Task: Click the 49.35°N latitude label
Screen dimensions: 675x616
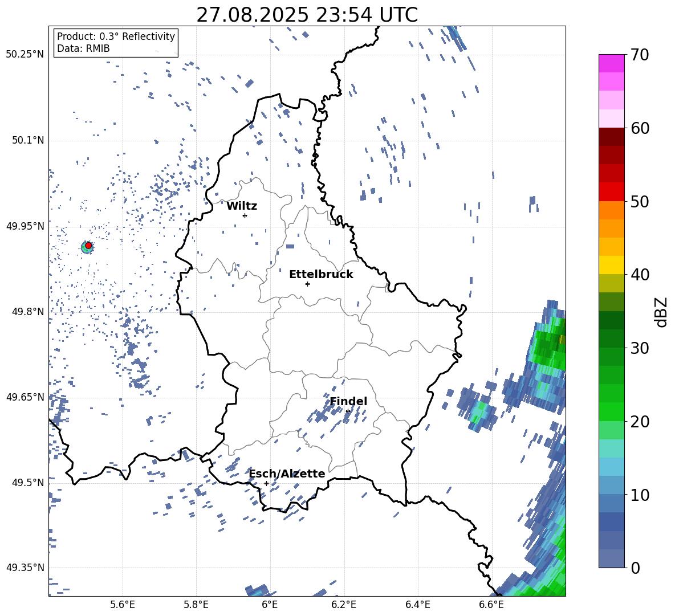Action: click(25, 568)
